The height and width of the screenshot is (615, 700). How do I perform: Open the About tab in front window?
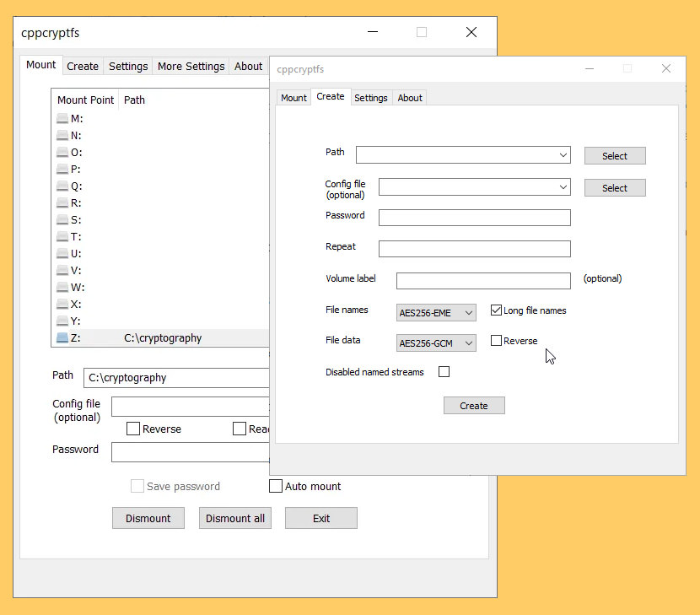point(410,98)
